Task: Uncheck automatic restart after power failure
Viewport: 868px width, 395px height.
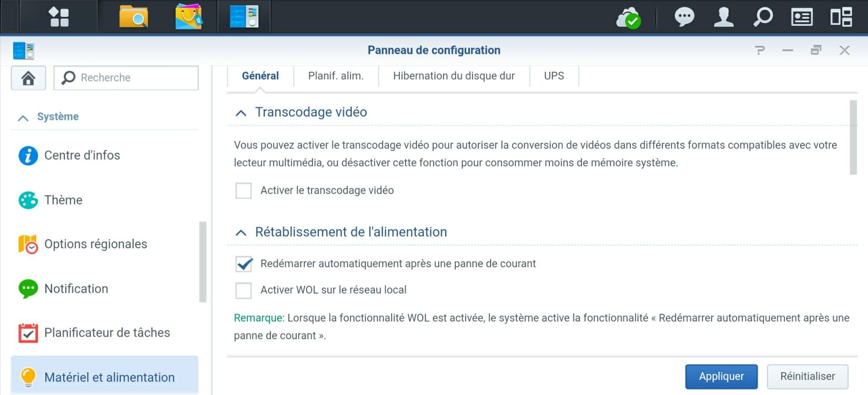Action: [244, 264]
